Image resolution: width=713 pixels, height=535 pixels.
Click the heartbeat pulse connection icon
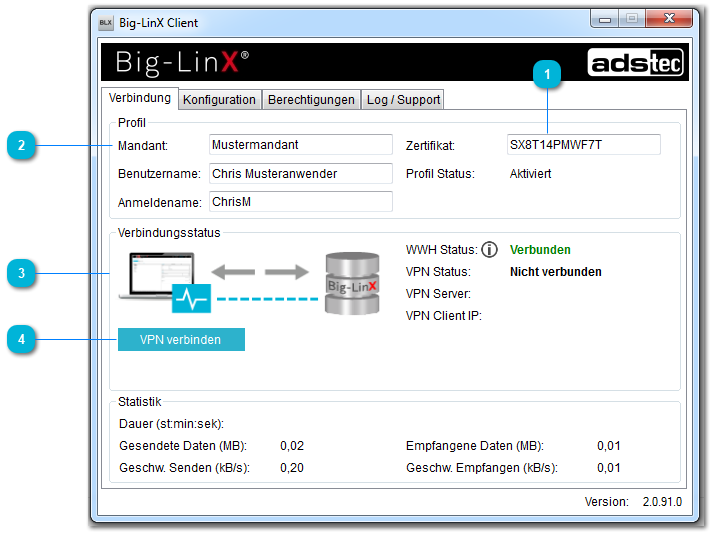[191, 299]
